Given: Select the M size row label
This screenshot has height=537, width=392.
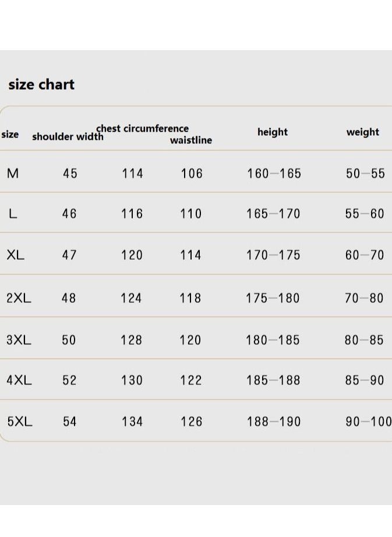Looking at the screenshot, I should pyautogui.click(x=13, y=174).
